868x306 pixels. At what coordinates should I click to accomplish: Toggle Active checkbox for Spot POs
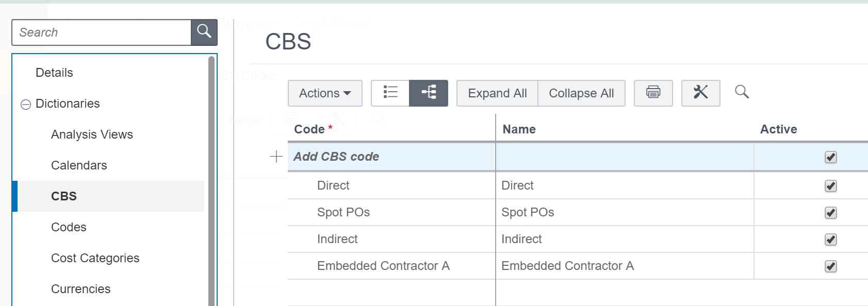(x=830, y=213)
